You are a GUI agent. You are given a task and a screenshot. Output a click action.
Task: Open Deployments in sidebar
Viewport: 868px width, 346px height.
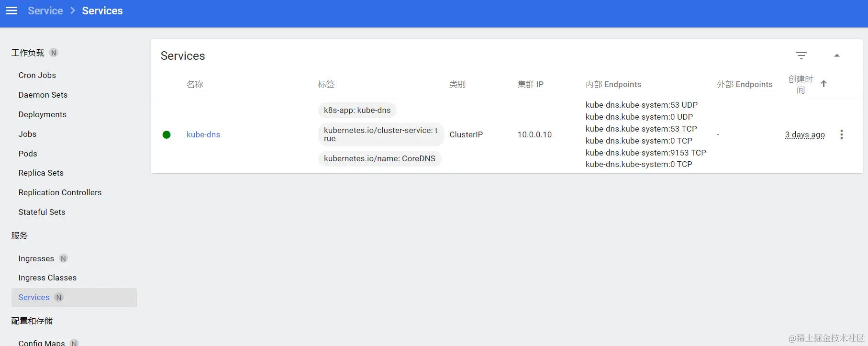pos(43,114)
